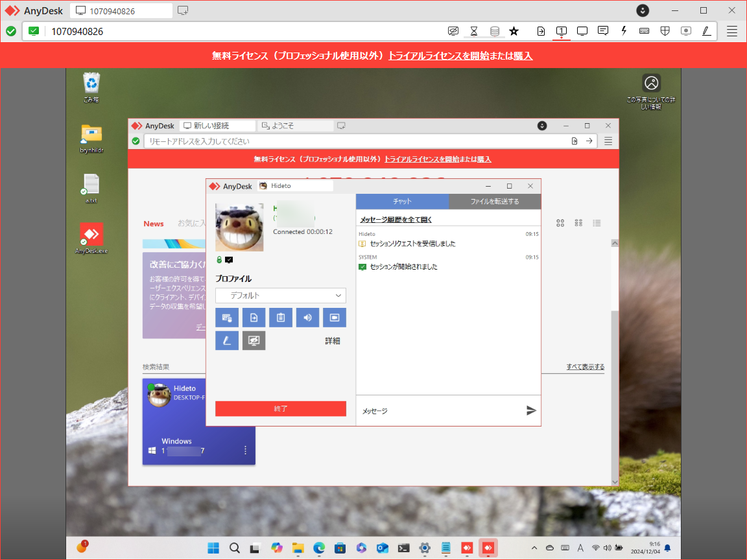Open file transfer icon in outer toolbar

(541, 31)
